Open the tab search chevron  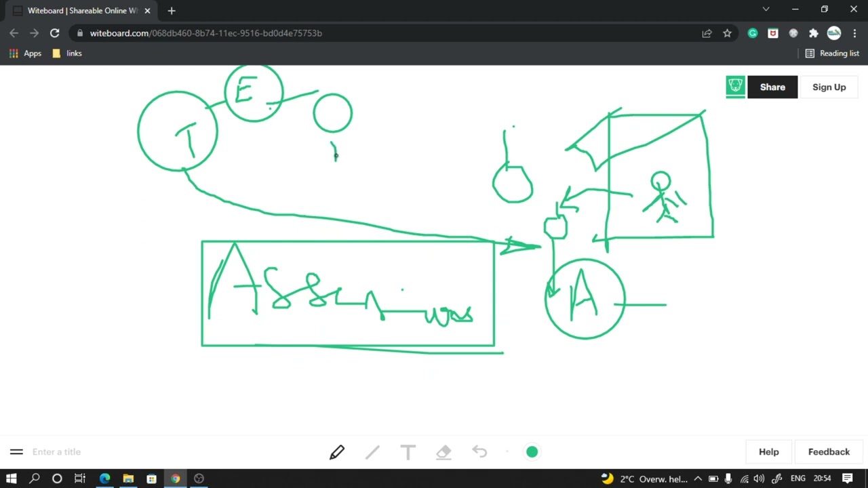pos(766,9)
